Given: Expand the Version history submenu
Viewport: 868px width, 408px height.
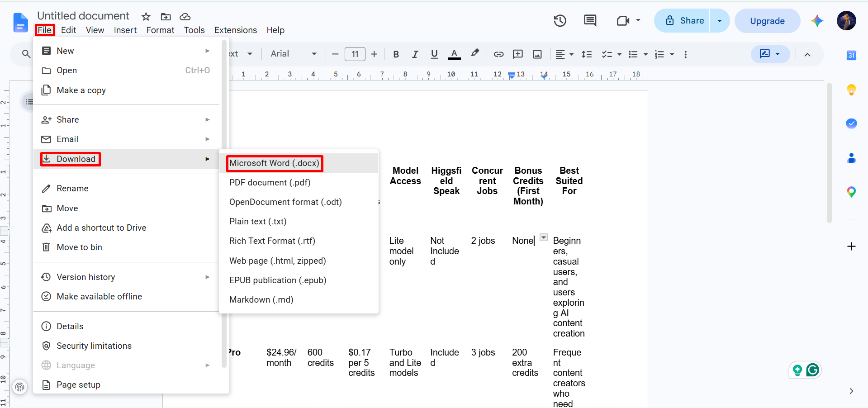Looking at the screenshot, I should (x=126, y=277).
